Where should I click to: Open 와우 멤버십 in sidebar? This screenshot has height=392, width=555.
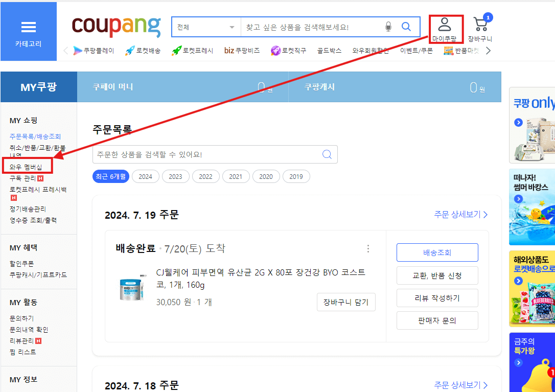(x=26, y=167)
